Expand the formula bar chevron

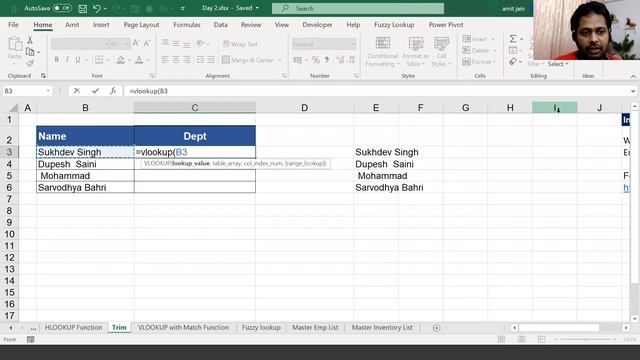click(633, 91)
